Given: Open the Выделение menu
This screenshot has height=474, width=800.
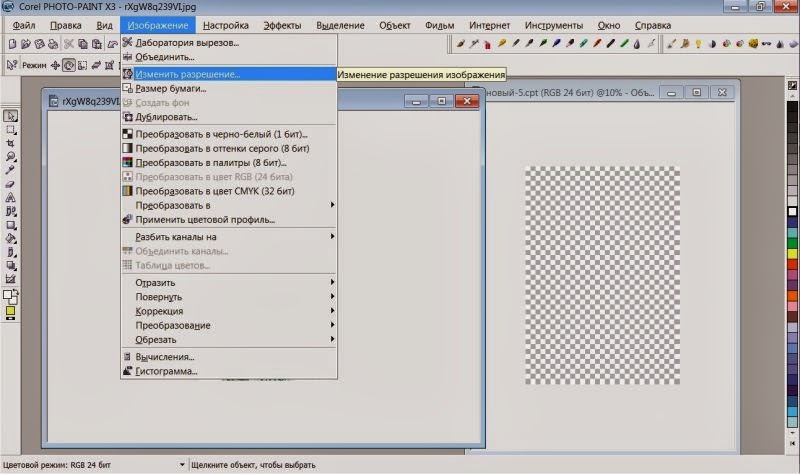Looking at the screenshot, I should tap(340, 26).
